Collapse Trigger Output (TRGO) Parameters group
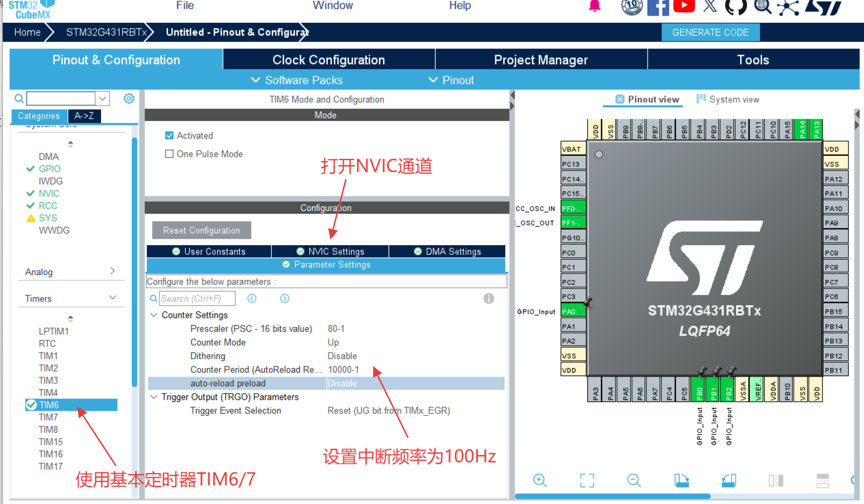 (x=154, y=397)
